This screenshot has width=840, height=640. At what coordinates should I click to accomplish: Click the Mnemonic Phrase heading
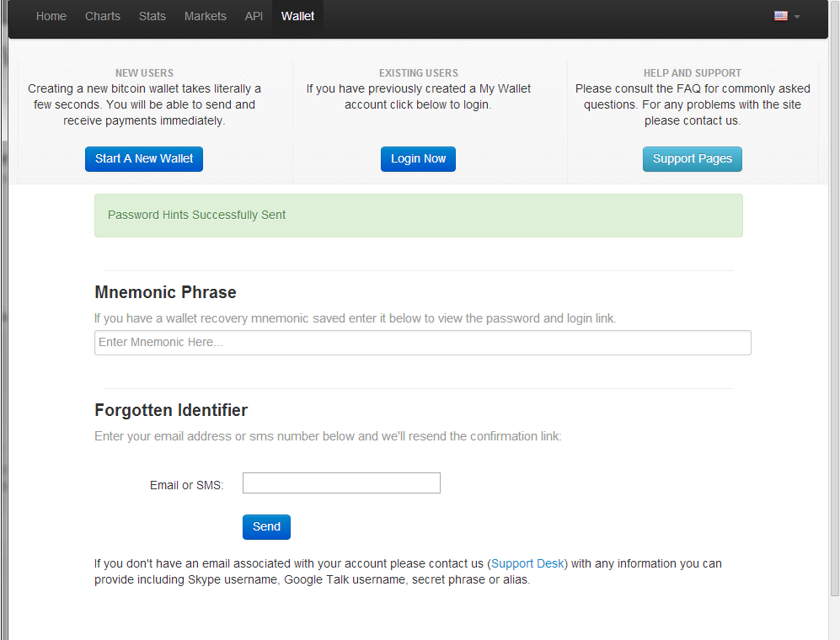point(165,292)
